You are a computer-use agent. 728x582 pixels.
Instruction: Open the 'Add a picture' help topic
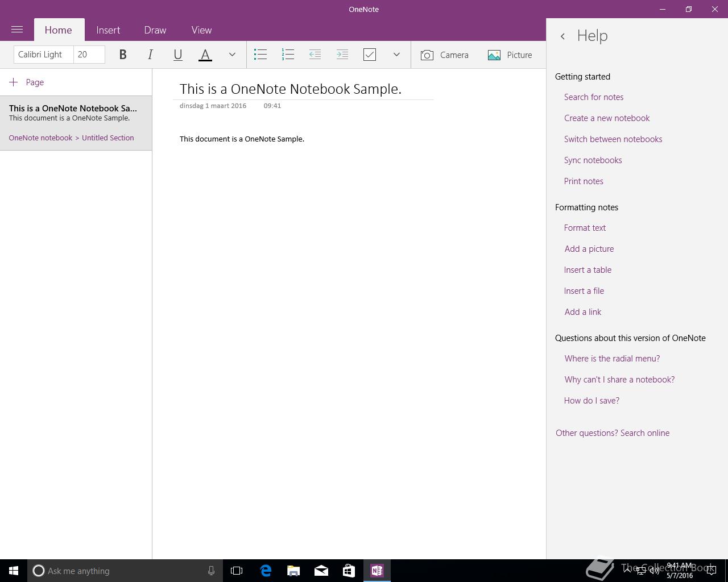click(589, 249)
